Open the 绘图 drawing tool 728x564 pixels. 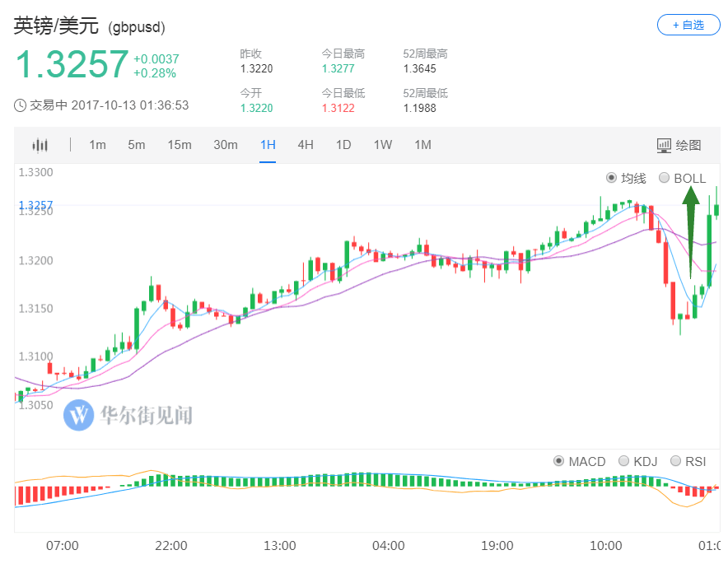click(679, 146)
